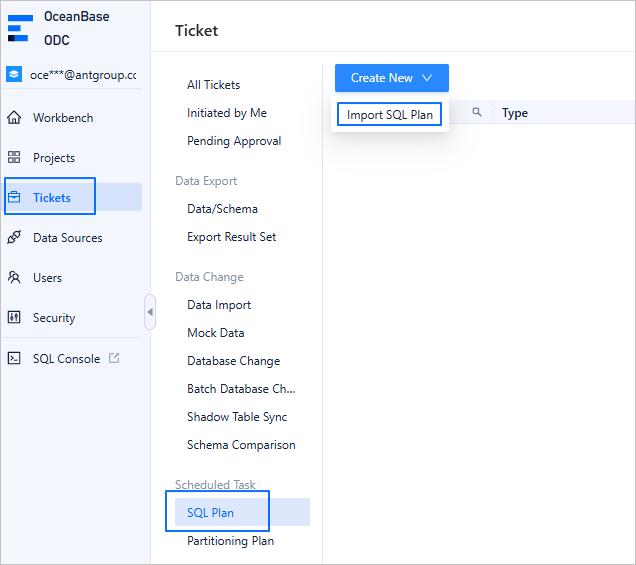Click the Workbench home icon

(14, 118)
